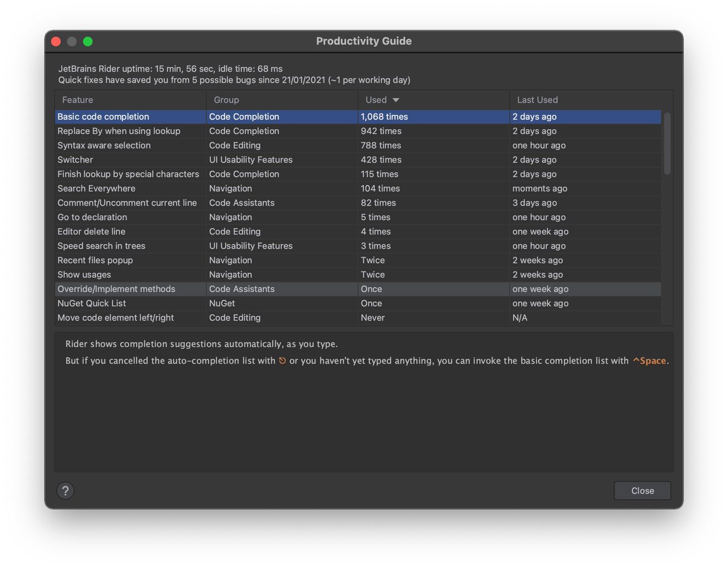
Task: Select the Switcher feature row
Action: point(358,160)
